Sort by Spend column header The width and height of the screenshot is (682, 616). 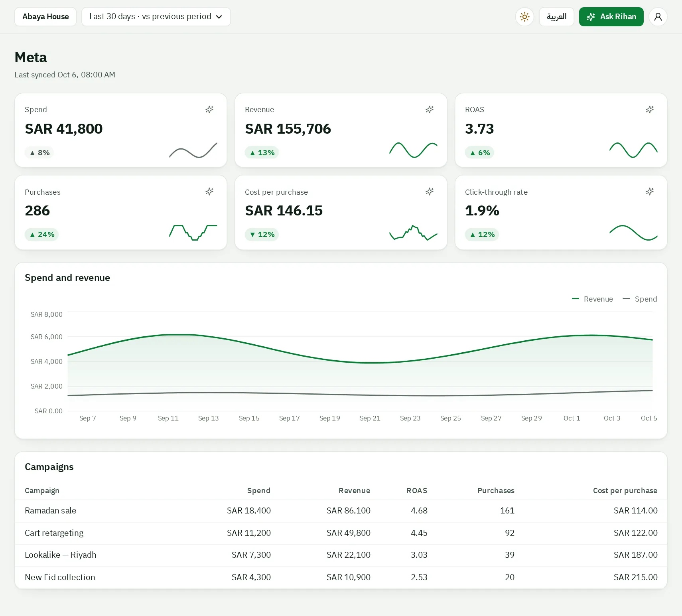[x=258, y=490]
